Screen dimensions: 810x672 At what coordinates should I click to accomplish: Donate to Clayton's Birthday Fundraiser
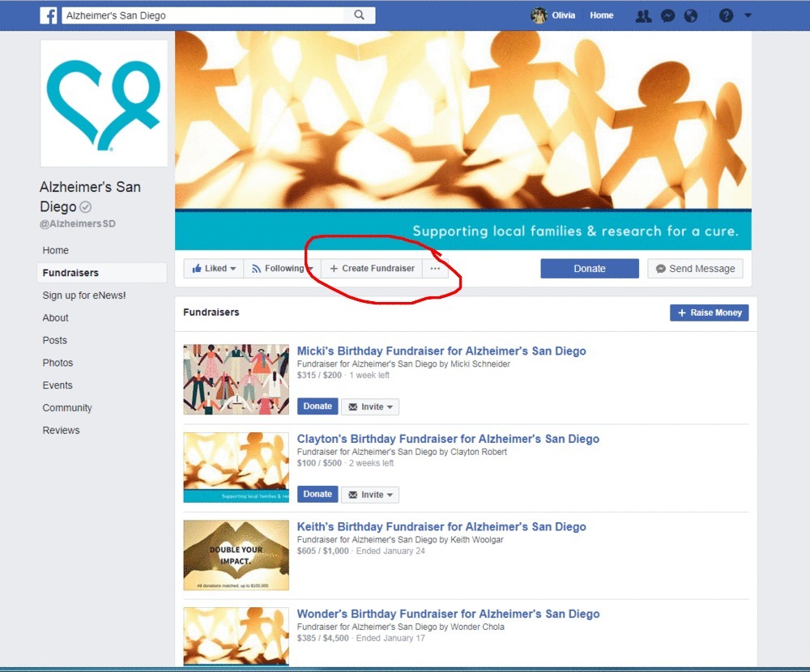(x=318, y=495)
